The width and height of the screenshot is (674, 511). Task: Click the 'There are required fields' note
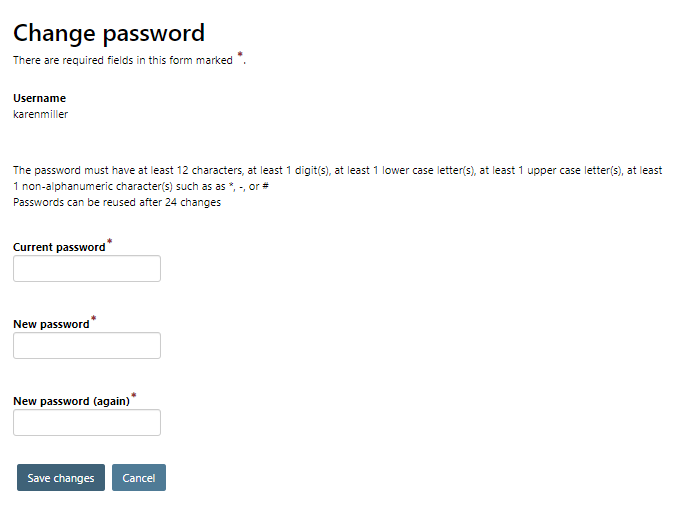pyautogui.click(x=123, y=61)
